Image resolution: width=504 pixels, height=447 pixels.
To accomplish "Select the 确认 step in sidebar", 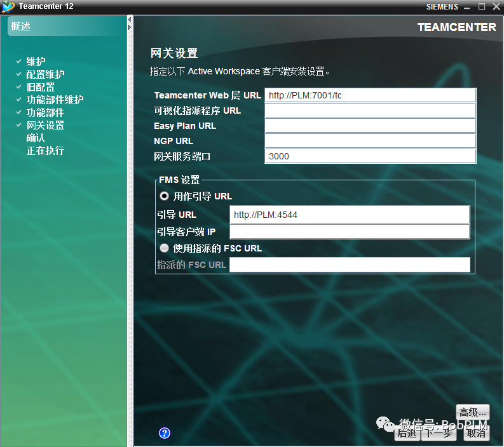I will pyautogui.click(x=36, y=138).
